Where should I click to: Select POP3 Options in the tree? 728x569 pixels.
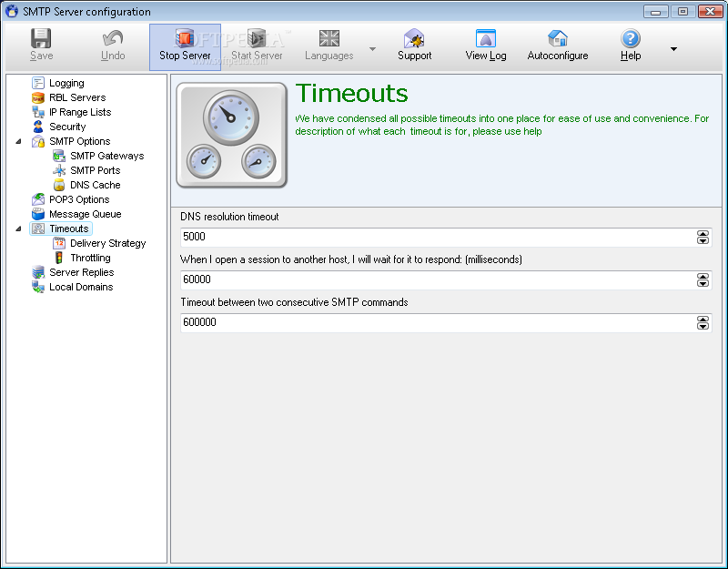tap(79, 199)
